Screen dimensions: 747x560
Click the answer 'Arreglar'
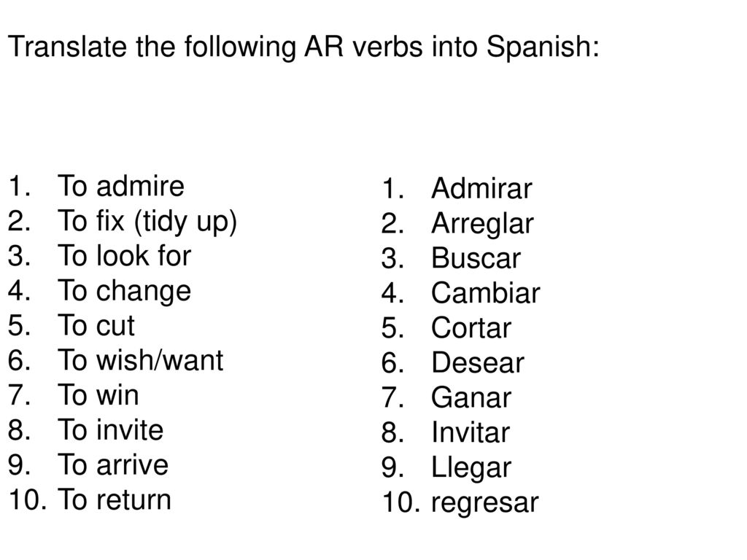pos(482,225)
